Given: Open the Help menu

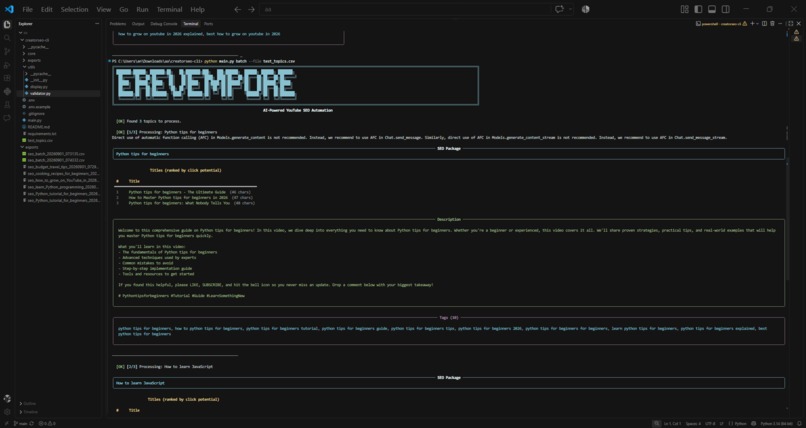Looking at the screenshot, I should (197, 9).
